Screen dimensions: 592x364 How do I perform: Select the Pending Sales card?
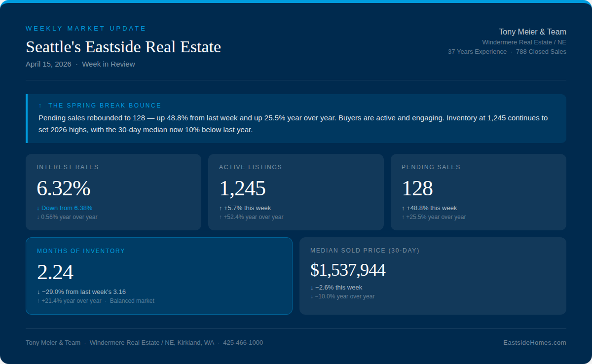pyautogui.click(x=478, y=192)
